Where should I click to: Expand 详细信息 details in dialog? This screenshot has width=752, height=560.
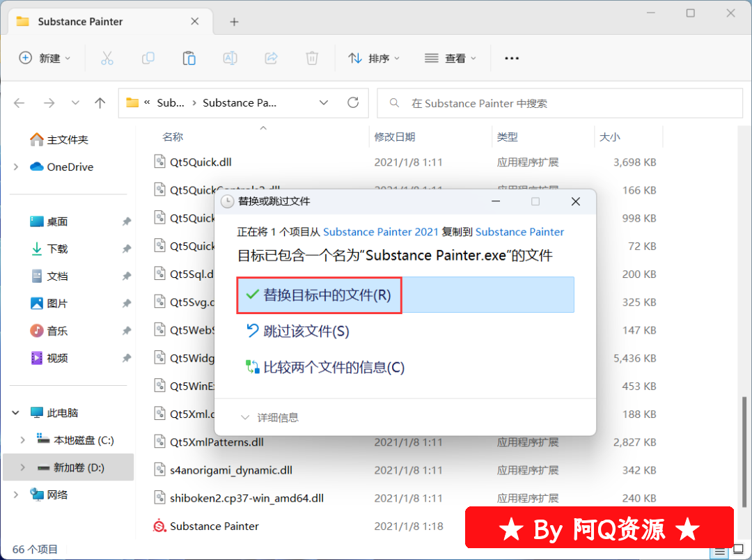point(270,418)
